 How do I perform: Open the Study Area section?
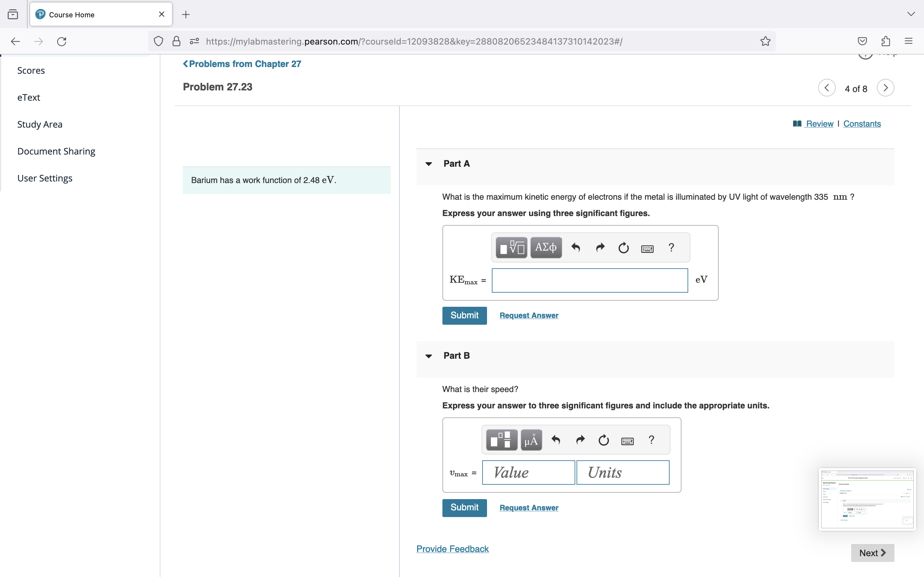(40, 124)
